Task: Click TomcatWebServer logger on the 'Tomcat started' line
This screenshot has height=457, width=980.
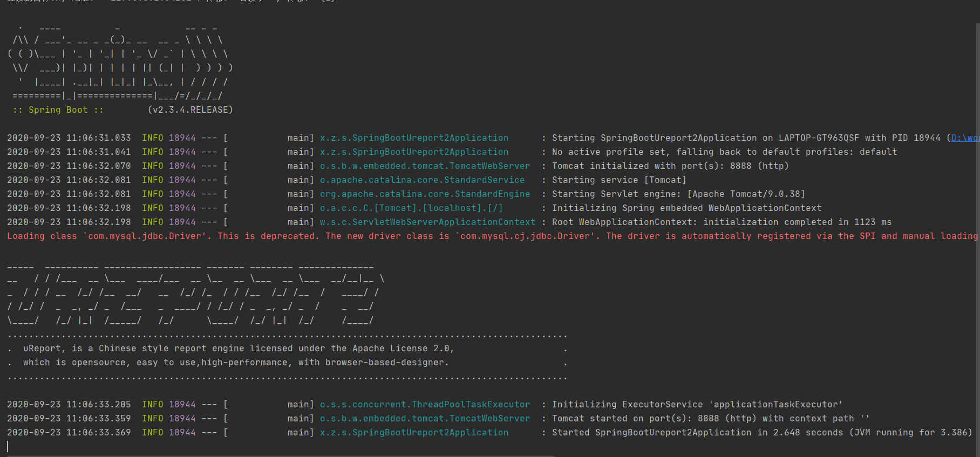Action: [425, 419]
